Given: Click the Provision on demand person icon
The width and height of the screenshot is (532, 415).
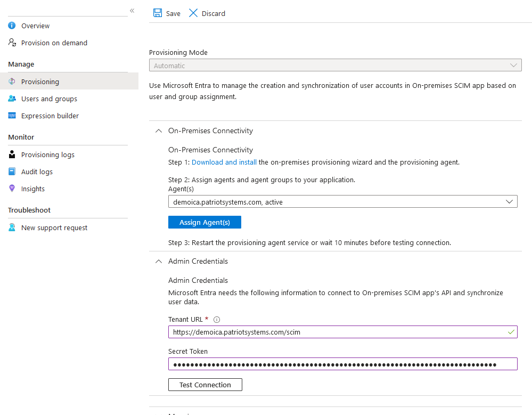Looking at the screenshot, I should pos(12,43).
